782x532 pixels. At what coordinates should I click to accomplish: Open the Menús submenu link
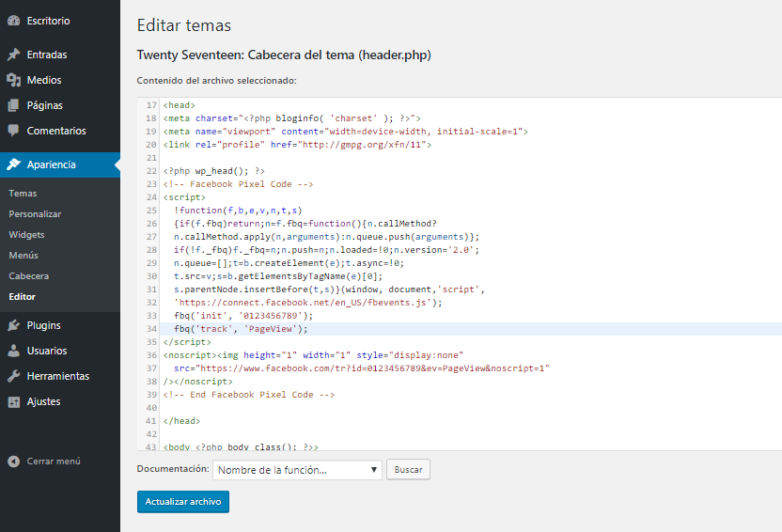click(x=23, y=256)
